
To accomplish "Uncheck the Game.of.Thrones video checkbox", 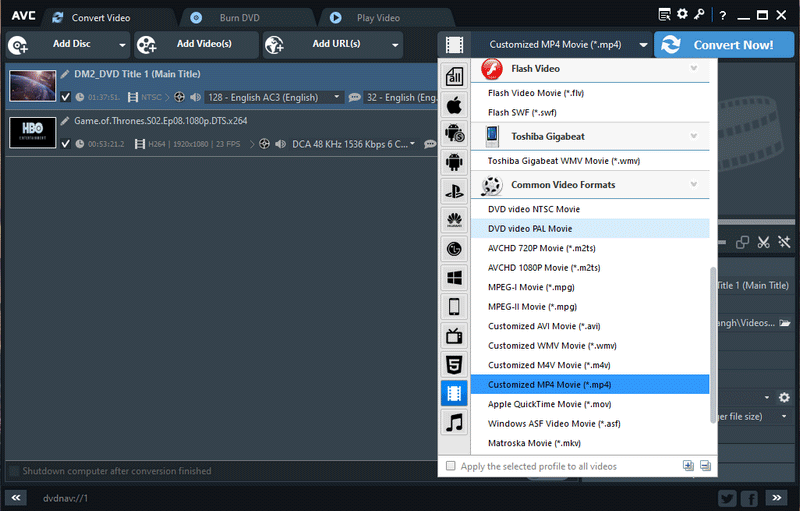I will 65,144.
